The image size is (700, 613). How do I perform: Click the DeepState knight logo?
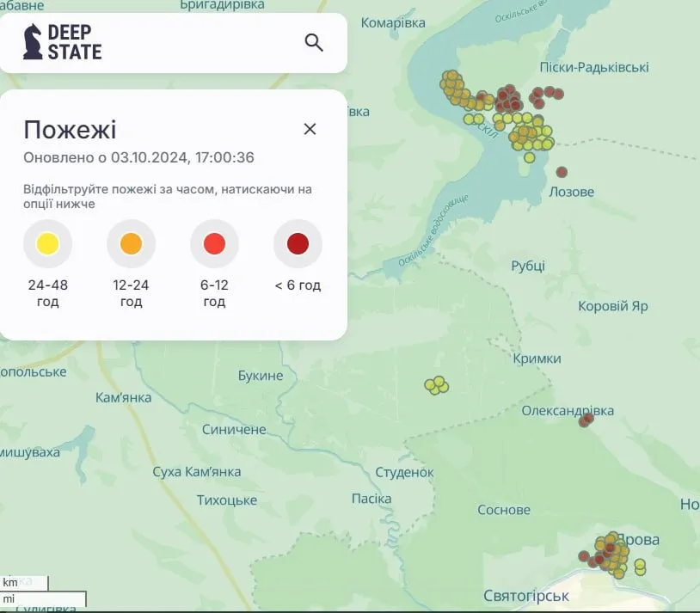click(33, 40)
